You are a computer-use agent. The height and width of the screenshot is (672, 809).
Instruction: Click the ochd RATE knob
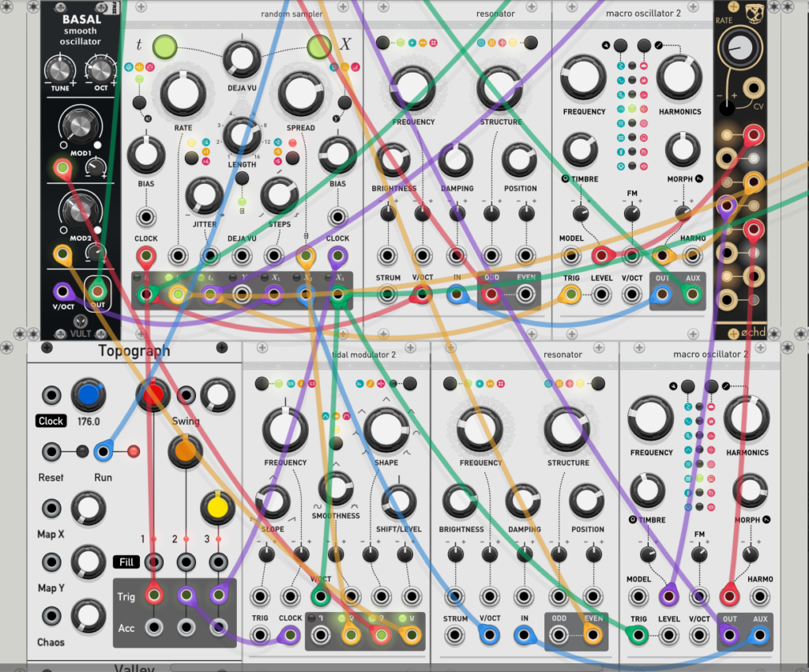click(x=739, y=48)
